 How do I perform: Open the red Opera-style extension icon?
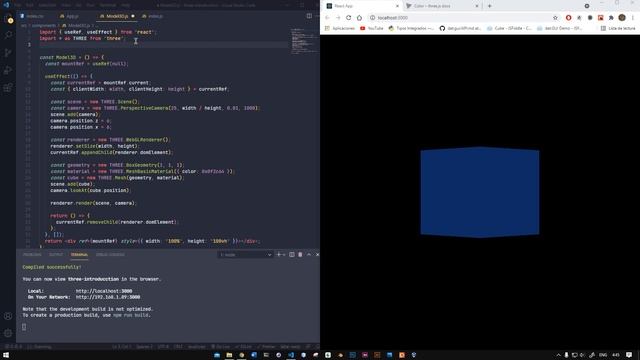point(568,18)
